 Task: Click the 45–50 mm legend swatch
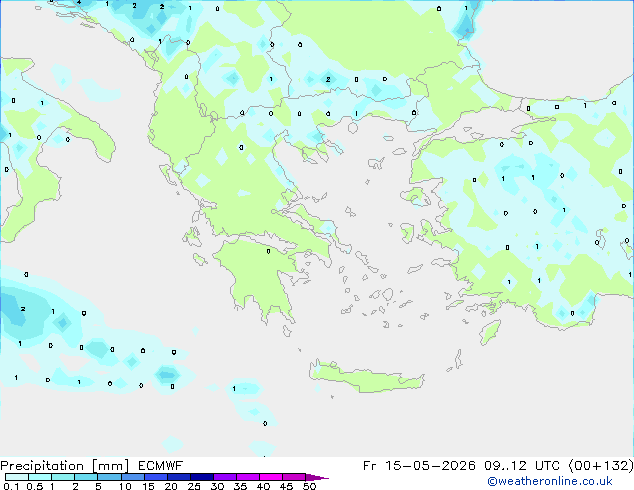[294, 477]
